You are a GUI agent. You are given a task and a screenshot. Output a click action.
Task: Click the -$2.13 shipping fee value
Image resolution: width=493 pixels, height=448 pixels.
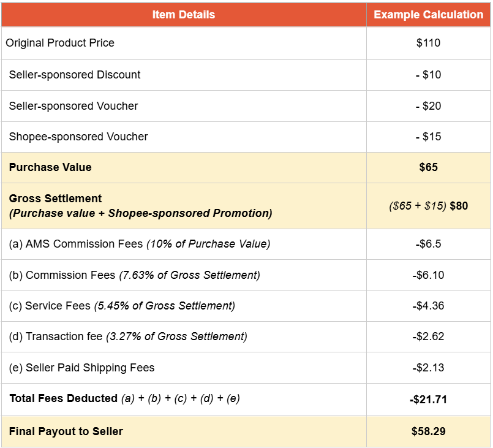(x=428, y=368)
